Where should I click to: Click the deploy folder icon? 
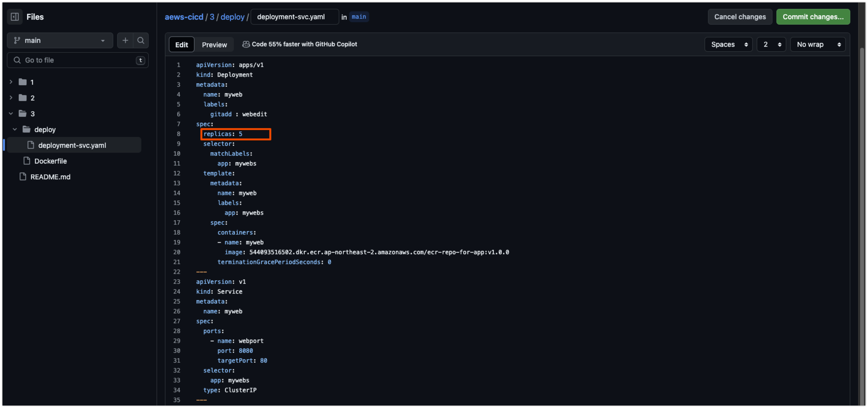27,130
